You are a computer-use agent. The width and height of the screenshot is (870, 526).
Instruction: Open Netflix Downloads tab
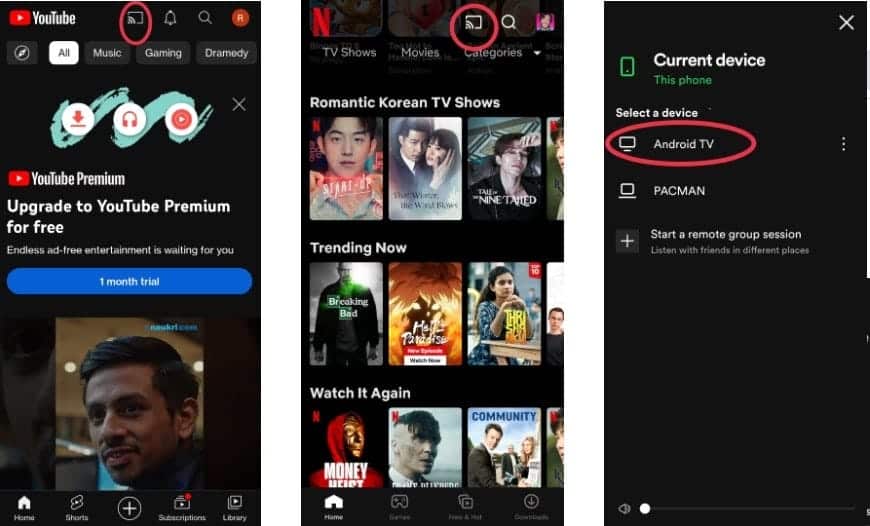[x=532, y=507]
